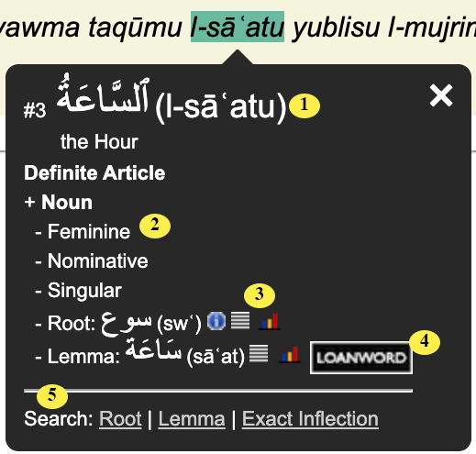
Task: Close the word details popup
Action: 440,95
